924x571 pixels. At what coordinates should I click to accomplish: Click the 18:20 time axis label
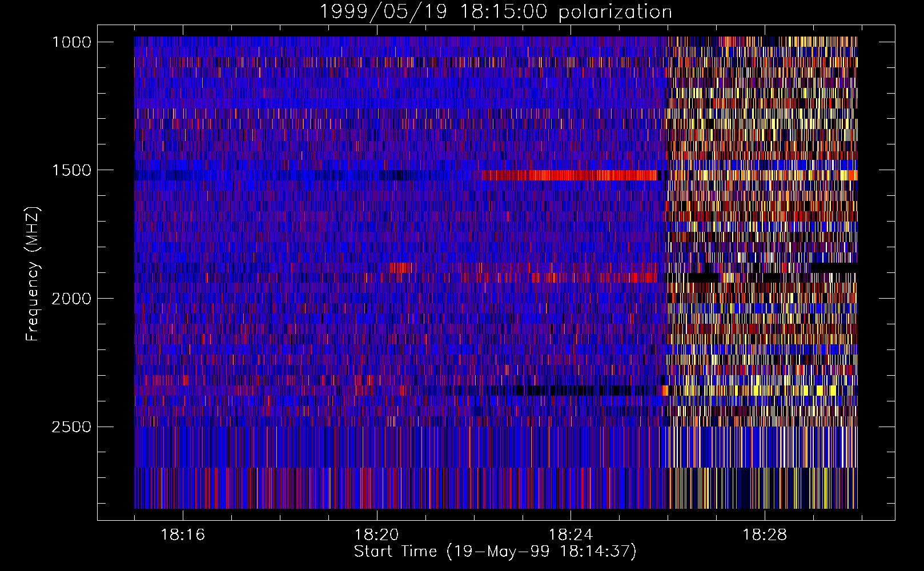coord(376,535)
